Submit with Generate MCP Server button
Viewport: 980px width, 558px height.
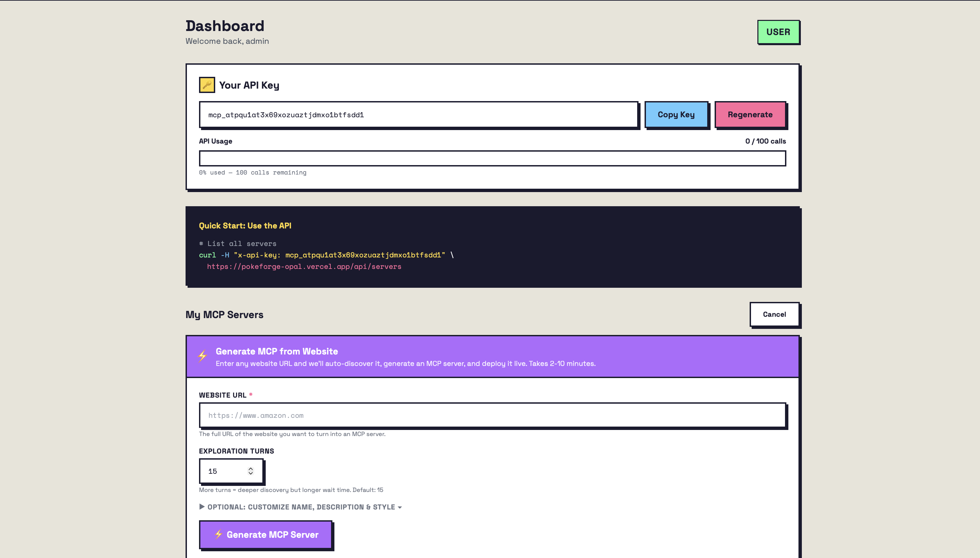tap(265, 535)
